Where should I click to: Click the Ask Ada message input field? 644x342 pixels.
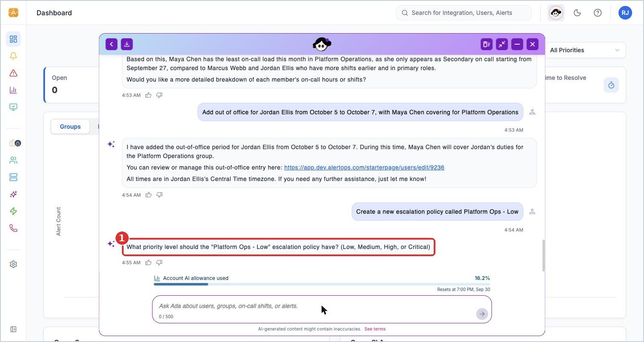(322, 309)
